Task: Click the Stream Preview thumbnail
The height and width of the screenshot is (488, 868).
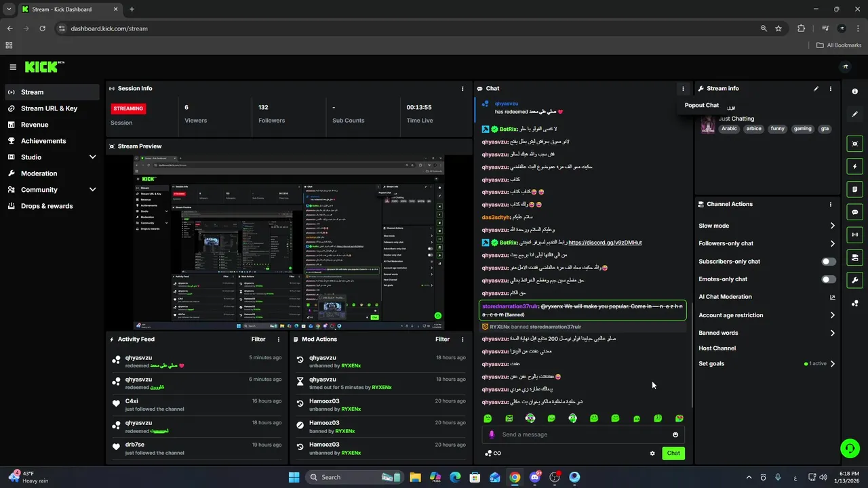Action: pos(289,242)
